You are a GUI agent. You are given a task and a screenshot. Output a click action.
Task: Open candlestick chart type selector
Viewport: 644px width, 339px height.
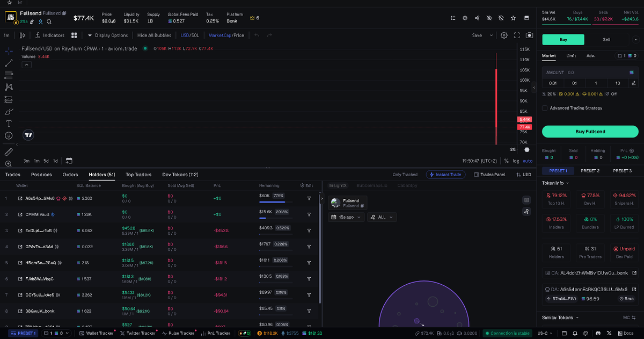(22, 35)
